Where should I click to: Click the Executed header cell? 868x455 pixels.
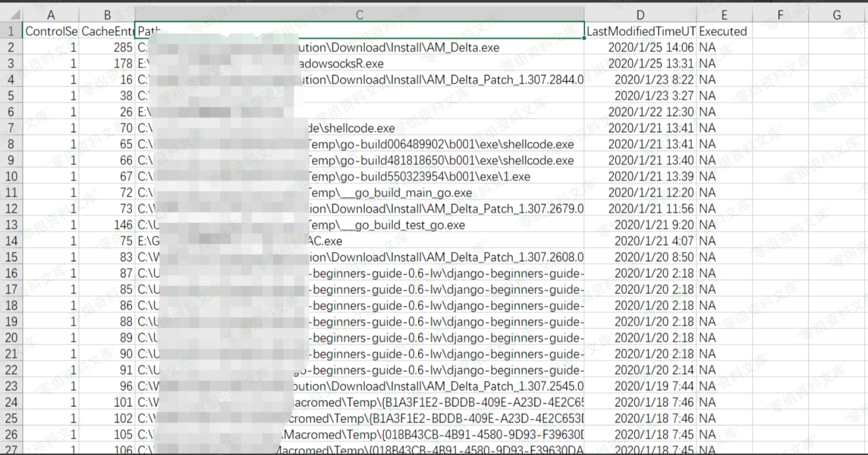coord(723,31)
